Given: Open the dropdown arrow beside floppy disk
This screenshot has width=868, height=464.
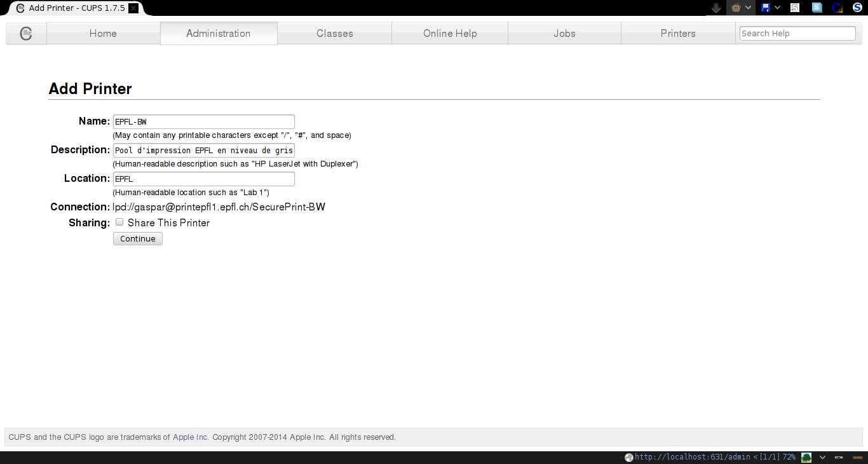Looking at the screenshot, I should point(777,8).
